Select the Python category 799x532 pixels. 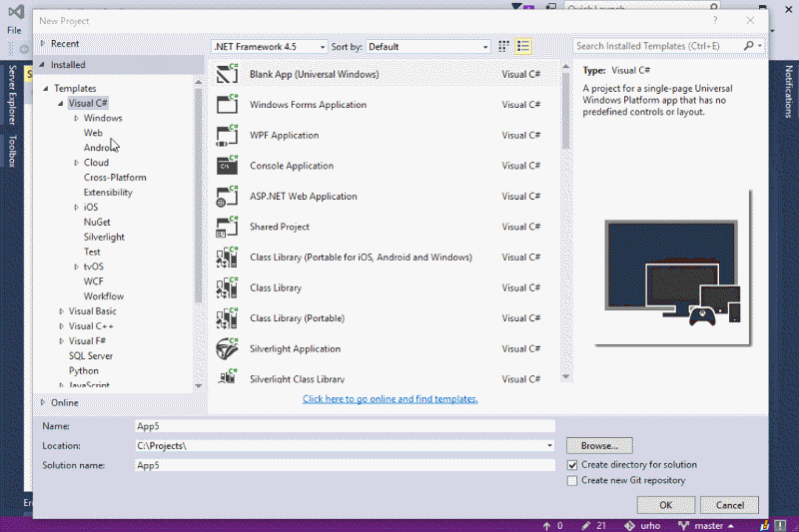click(84, 370)
